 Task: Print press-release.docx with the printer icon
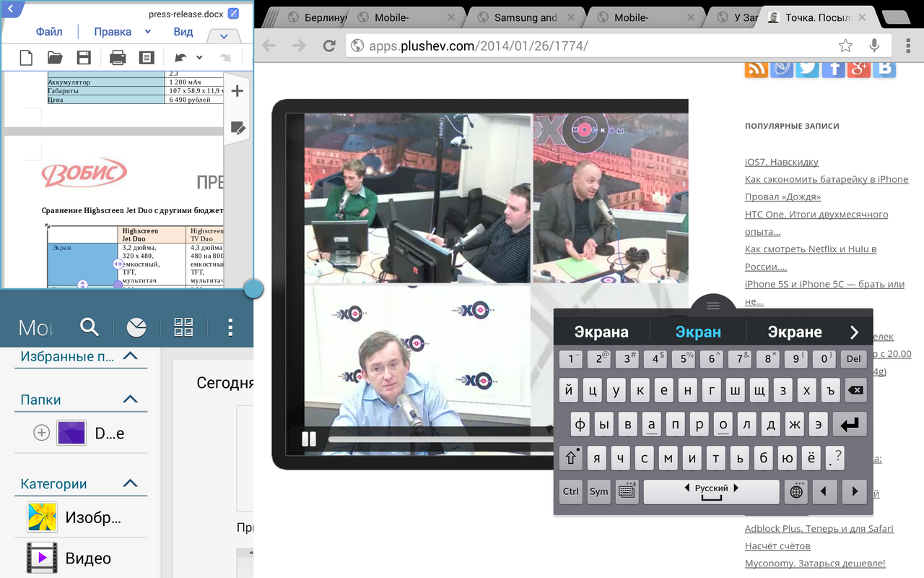[x=118, y=58]
